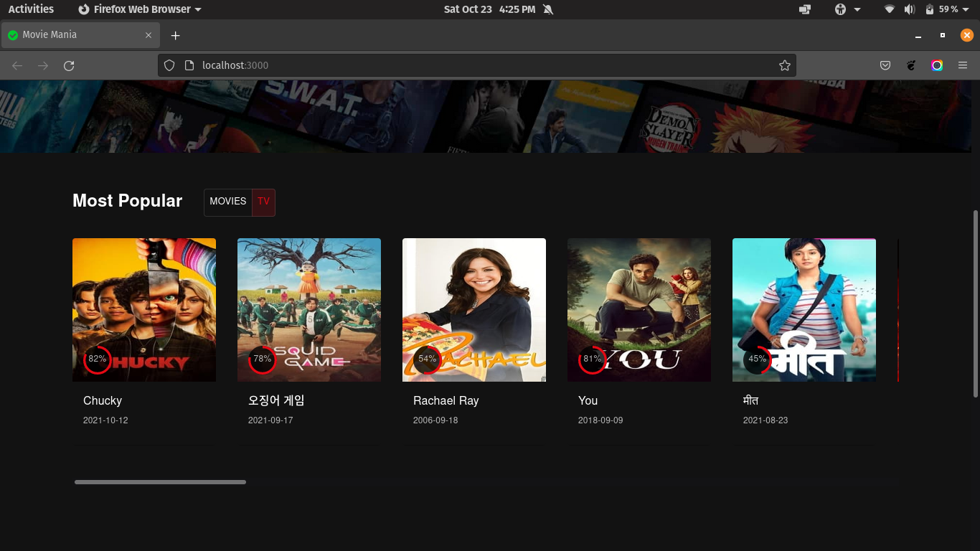Open the 59% battery system menu
Viewport: 980px width, 551px height.
coord(947,9)
